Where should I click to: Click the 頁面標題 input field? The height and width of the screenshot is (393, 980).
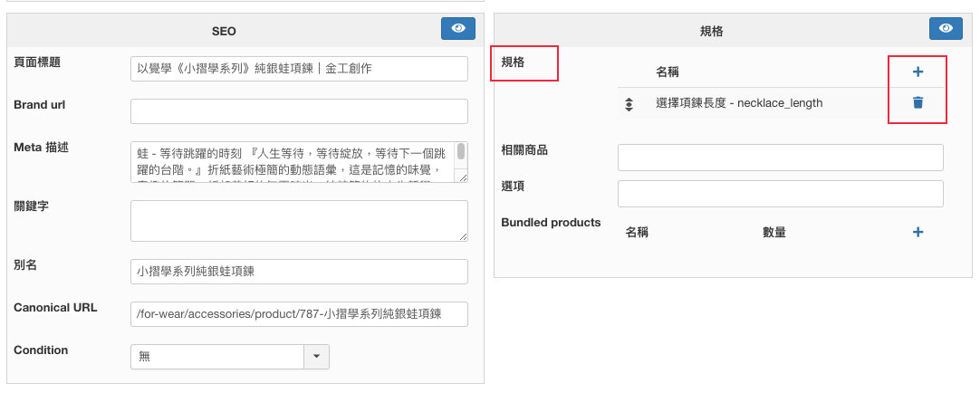pyautogui.click(x=299, y=69)
